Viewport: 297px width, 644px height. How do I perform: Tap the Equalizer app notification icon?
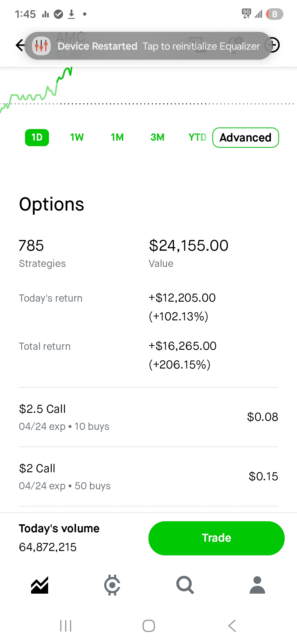[x=41, y=46]
